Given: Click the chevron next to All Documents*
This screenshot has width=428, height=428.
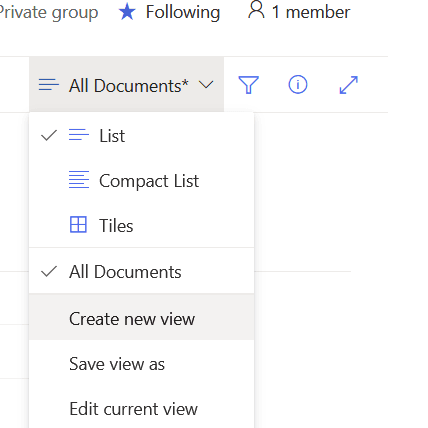Looking at the screenshot, I should (x=206, y=85).
